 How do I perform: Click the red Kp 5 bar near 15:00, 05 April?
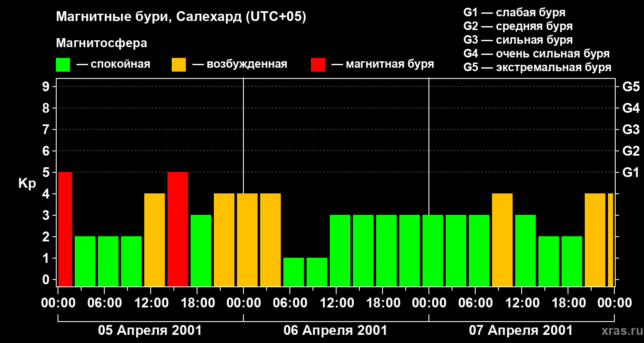tap(178, 229)
